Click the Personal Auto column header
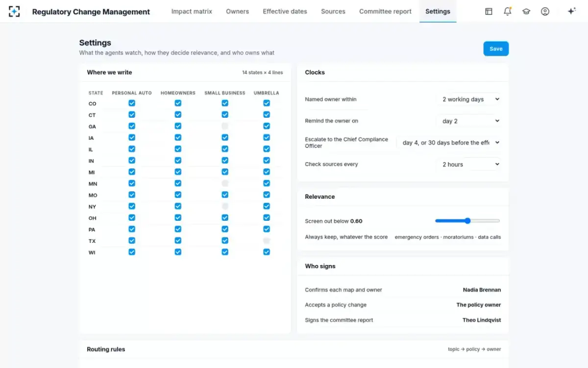 [132, 93]
